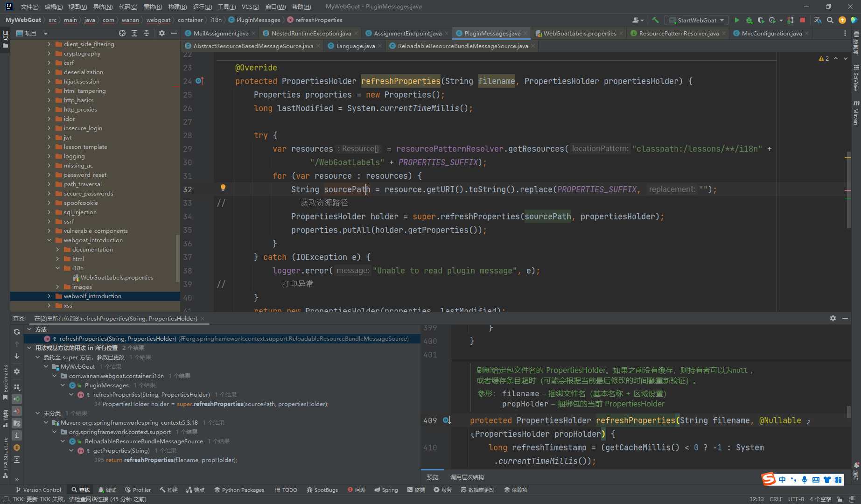This screenshot has height=504, width=861.
Task: Minimize the Find tool window
Action: click(845, 318)
